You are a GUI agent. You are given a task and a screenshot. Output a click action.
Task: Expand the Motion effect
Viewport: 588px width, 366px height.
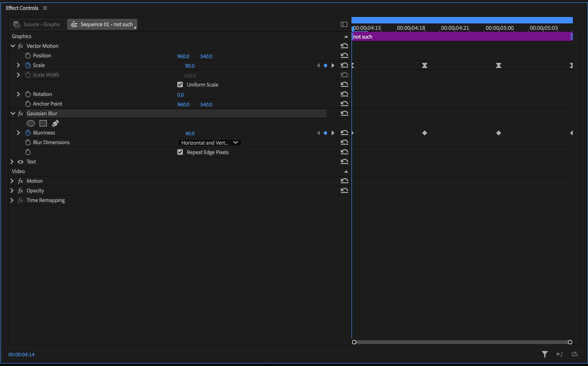pos(12,181)
